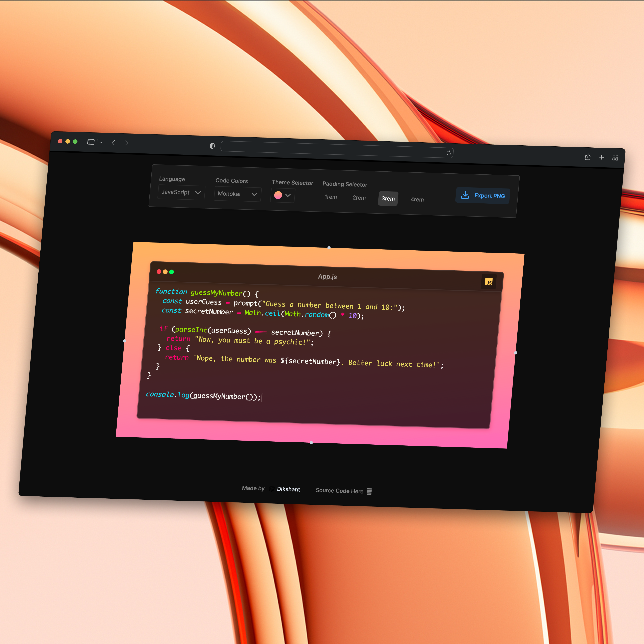Click the yellow dot in code card
Screen dimensions: 644x644
pos(165,272)
